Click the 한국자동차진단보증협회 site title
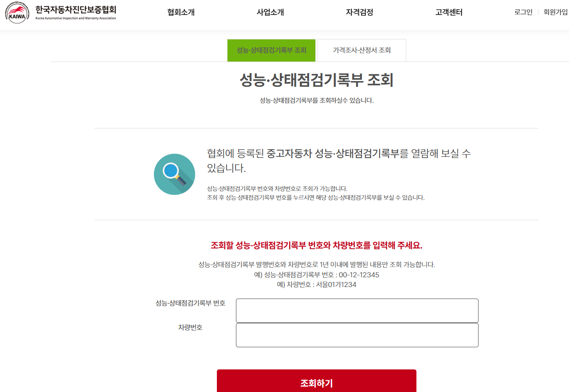569x392 pixels. (76, 10)
